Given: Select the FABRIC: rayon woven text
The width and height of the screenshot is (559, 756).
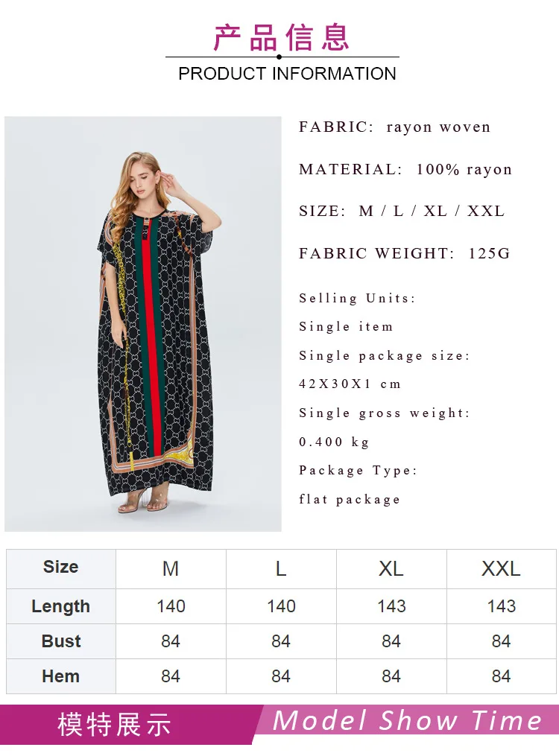Looking at the screenshot, I should (394, 127).
